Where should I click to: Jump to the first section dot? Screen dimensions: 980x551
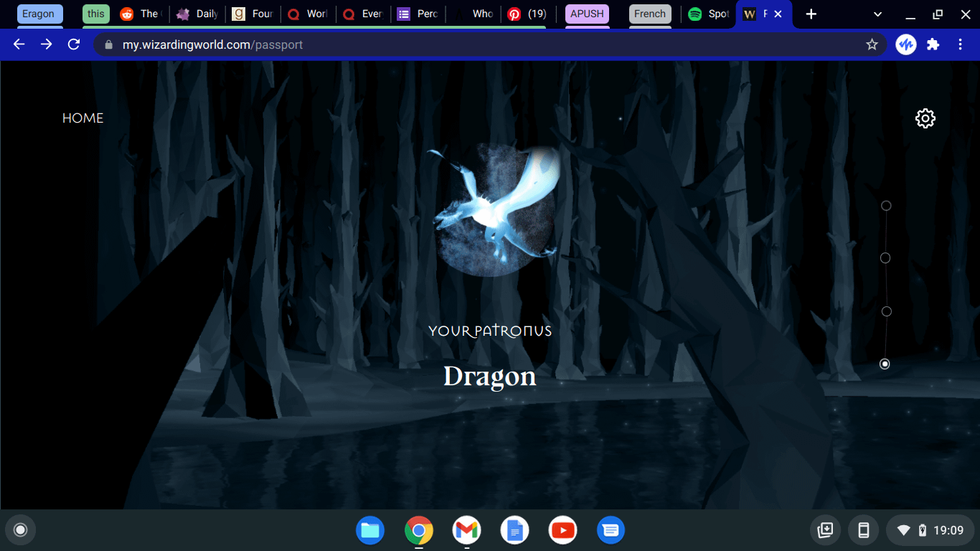click(886, 206)
